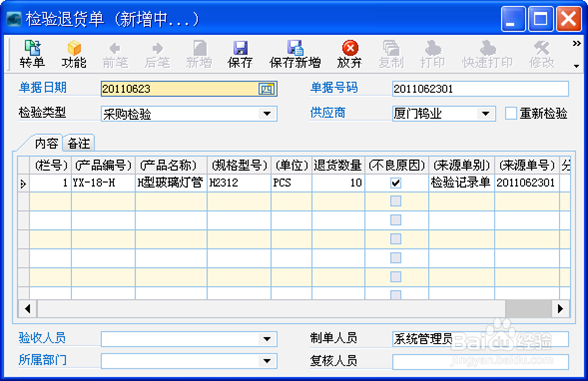Discard changes with 放弃 icon
Image resolution: width=588 pixels, height=381 pixels.
pos(350,54)
